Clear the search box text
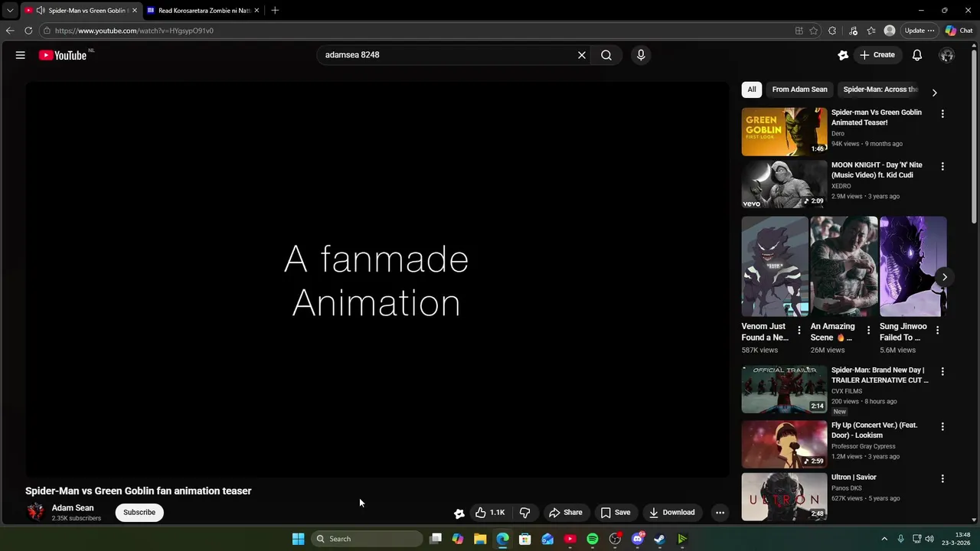The width and height of the screenshot is (980, 551). click(581, 55)
